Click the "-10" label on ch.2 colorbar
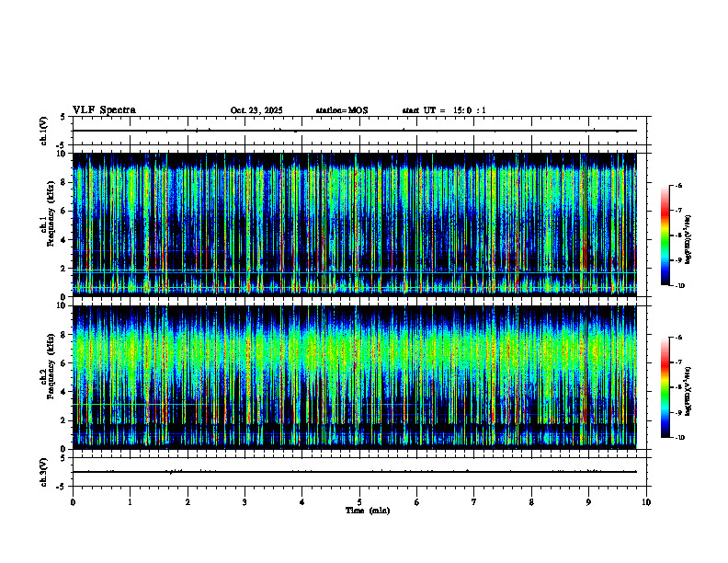The height and width of the screenshot is (563, 728). coord(678,438)
